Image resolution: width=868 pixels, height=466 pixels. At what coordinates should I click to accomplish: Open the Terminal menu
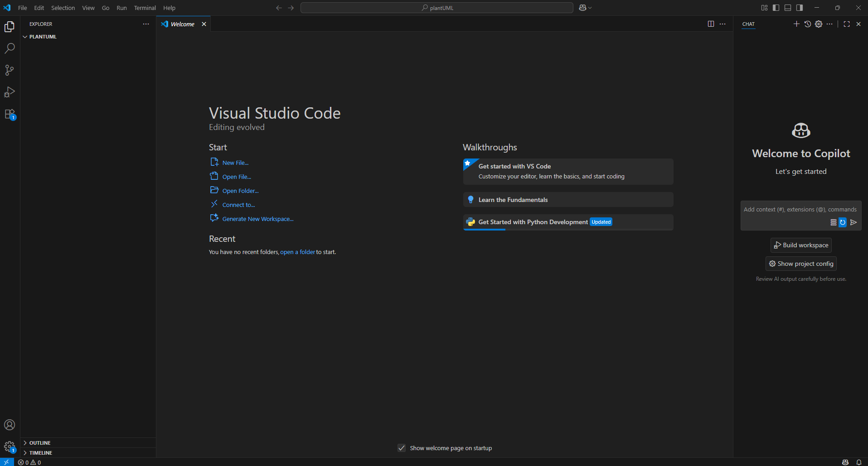pos(145,8)
